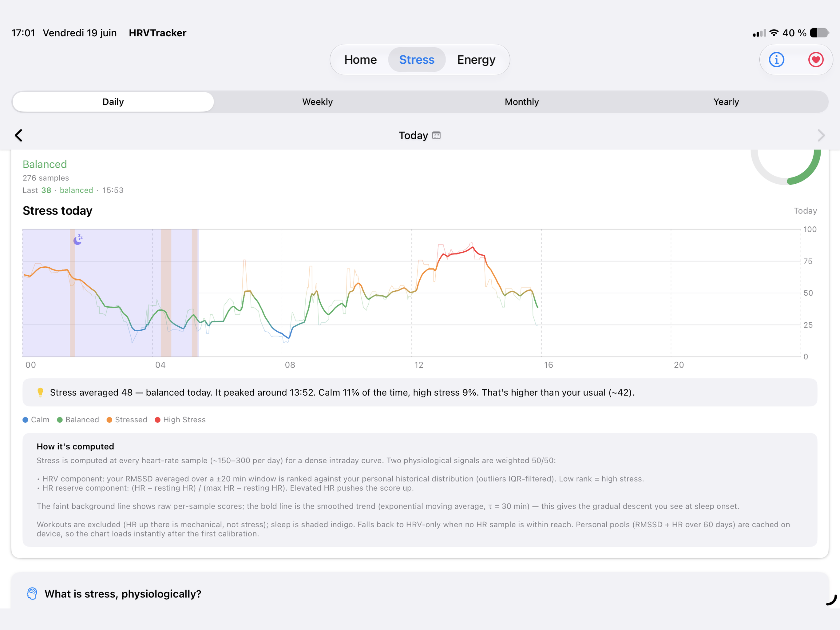Open the calendar icon next to Today
The image size is (840, 630).
436,135
